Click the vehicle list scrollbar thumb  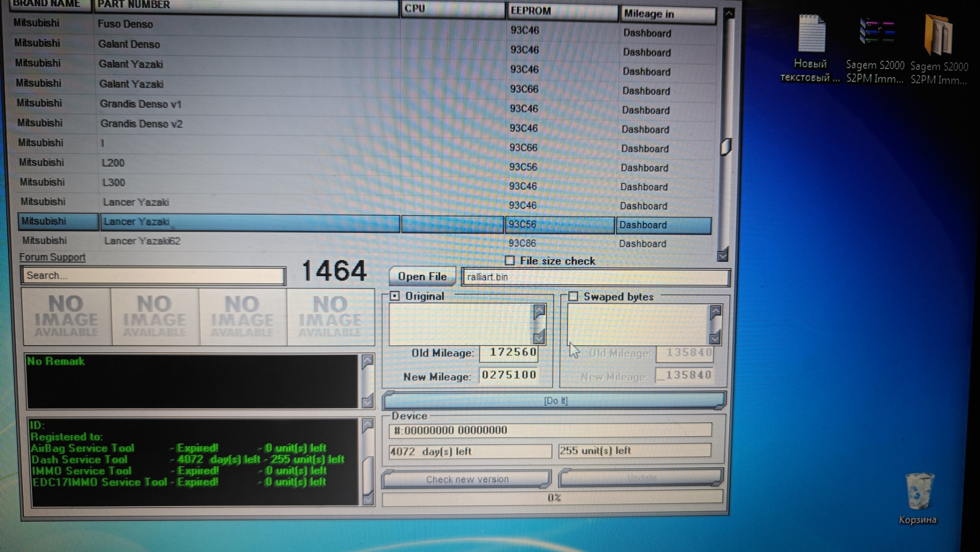[x=725, y=147]
